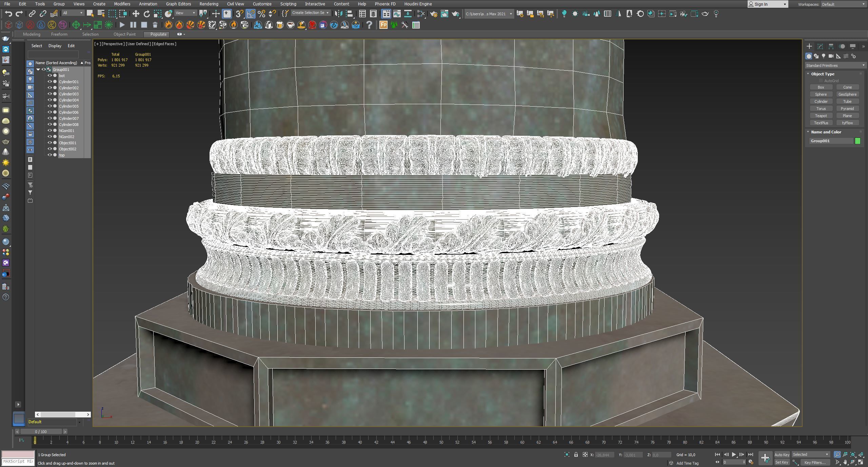Image resolution: width=868 pixels, height=467 pixels.
Task: Open the Modifiers menu
Action: tap(122, 4)
